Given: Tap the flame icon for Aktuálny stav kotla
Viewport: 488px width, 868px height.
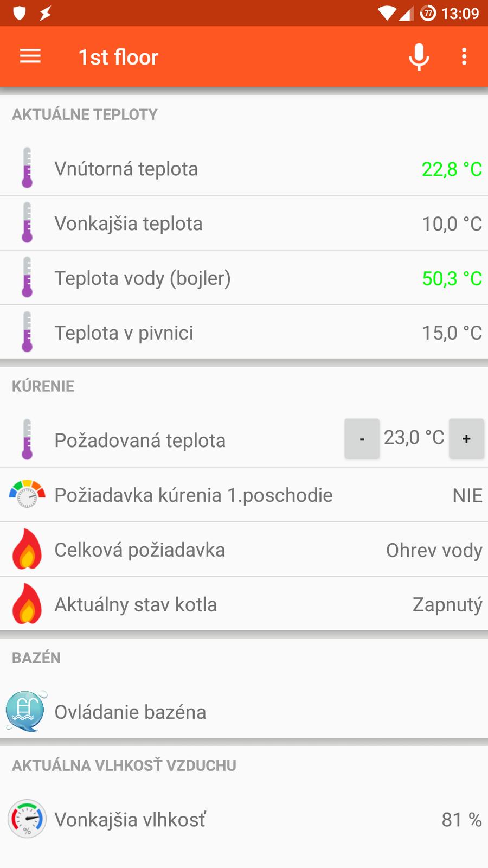Looking at the screenshot, I should click(27, 604).
